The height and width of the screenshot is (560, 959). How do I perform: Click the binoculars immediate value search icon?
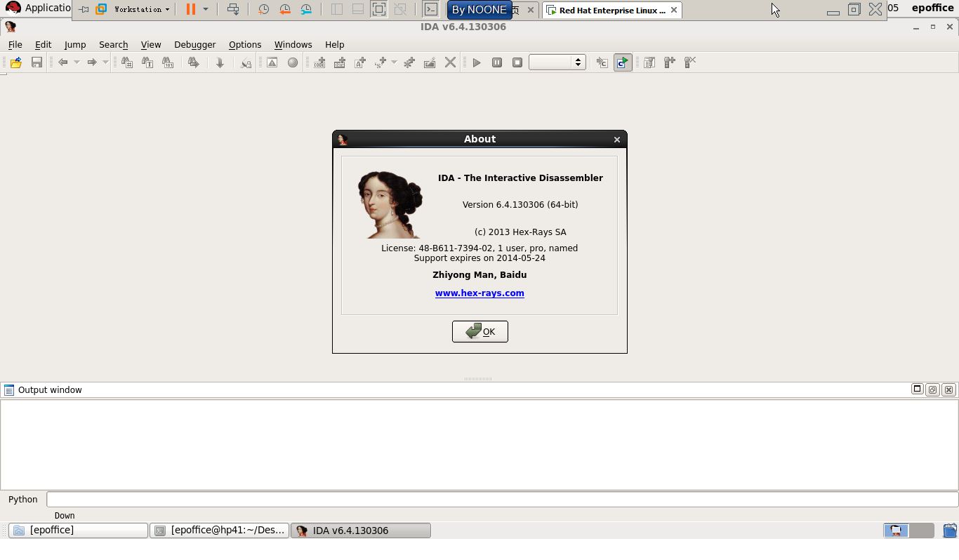click(x=127, y=62)
